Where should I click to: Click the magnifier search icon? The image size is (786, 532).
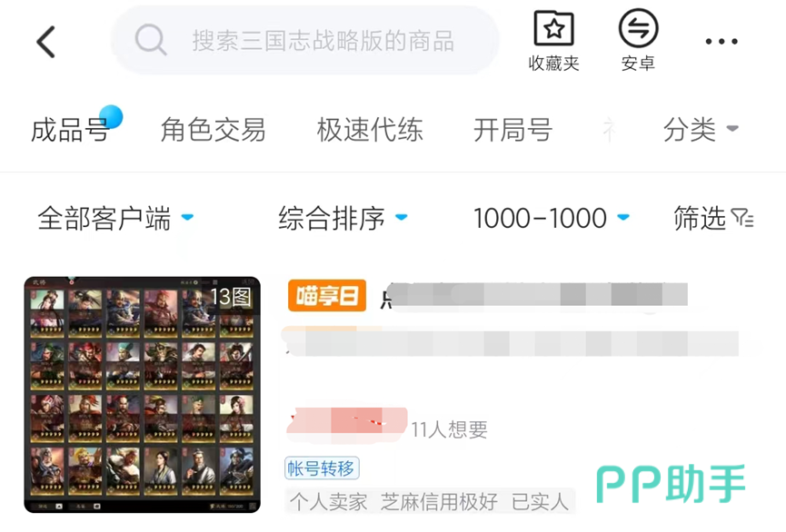[x=150, y=40]
